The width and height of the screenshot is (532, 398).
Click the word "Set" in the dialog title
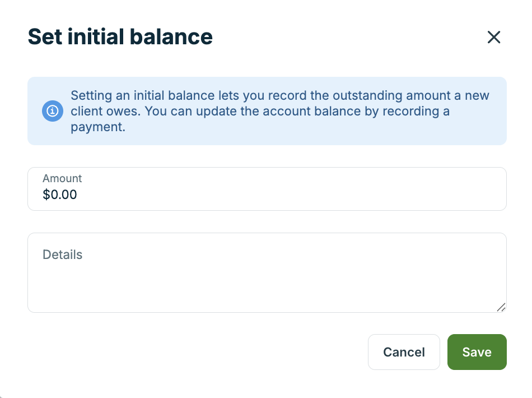(44, 37)
